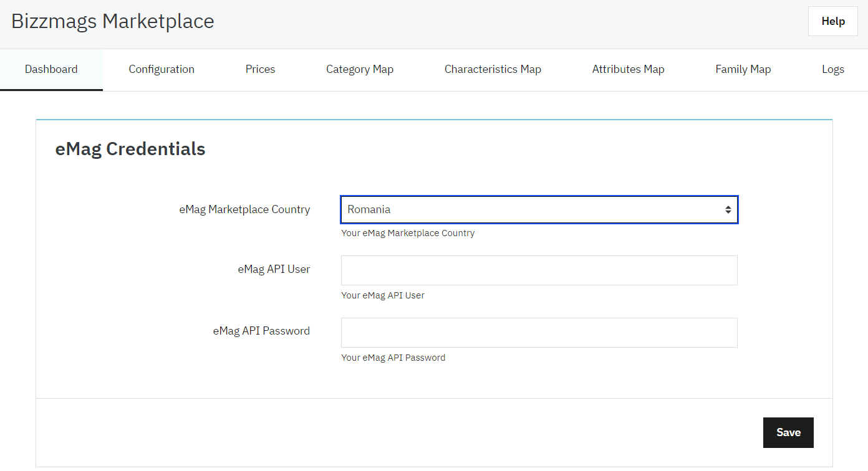Click the Help button

[833, 21]
